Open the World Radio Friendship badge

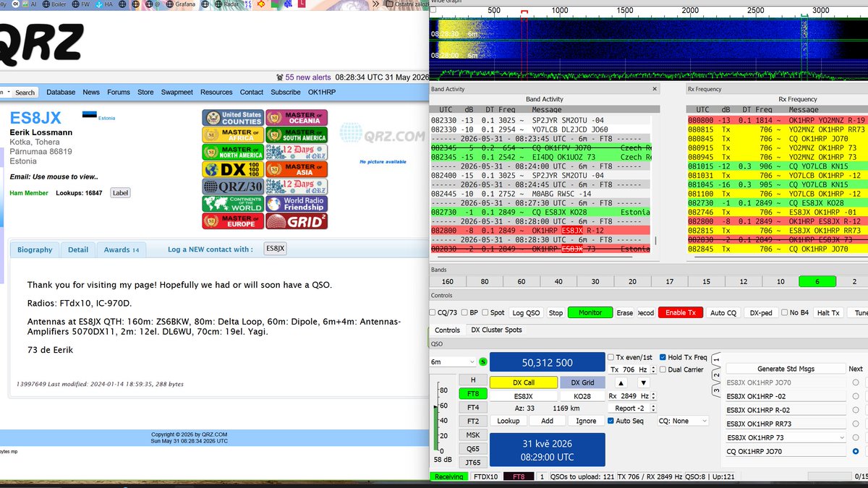coord(297,204)
